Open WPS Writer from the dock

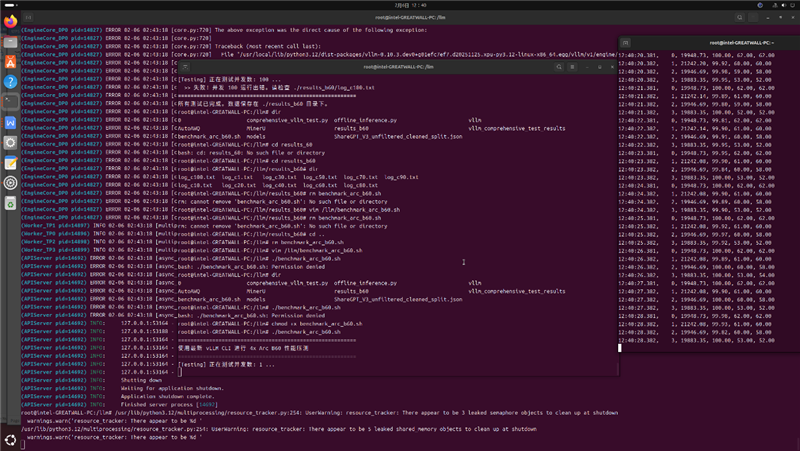point(10,122)
